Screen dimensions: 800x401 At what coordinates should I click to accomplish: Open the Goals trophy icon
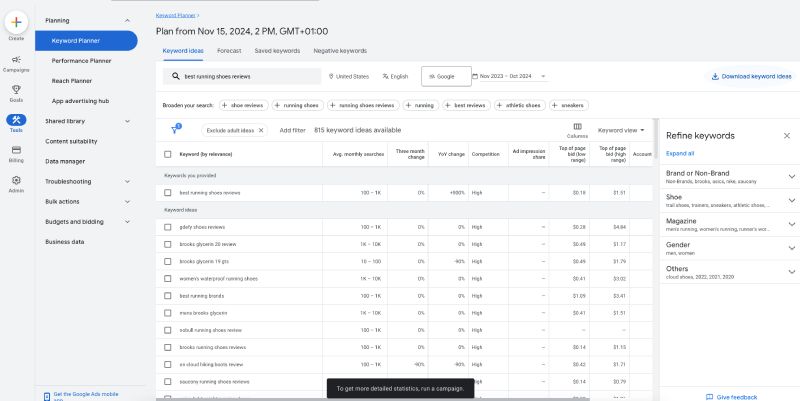[16, 90]
